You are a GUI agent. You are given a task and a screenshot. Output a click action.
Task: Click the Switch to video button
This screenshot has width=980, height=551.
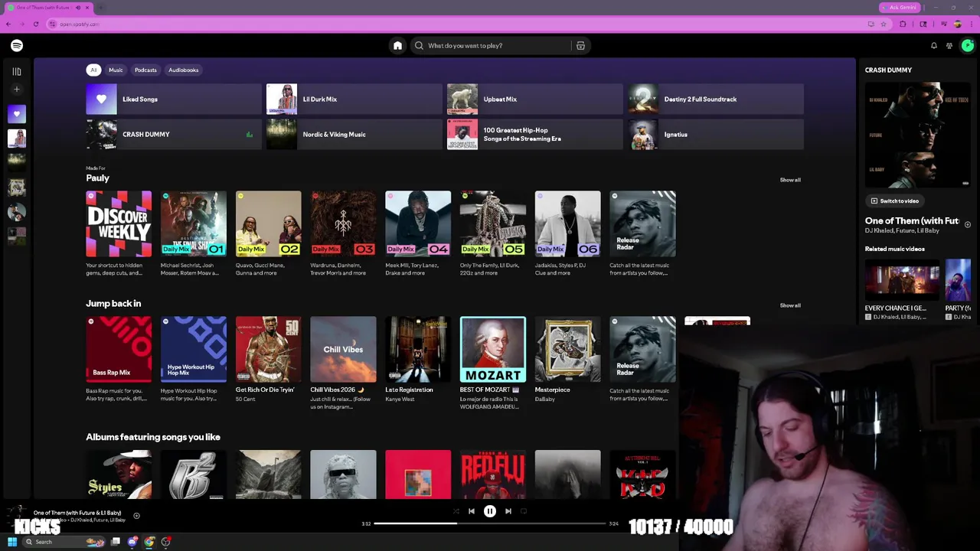[894, 201]
